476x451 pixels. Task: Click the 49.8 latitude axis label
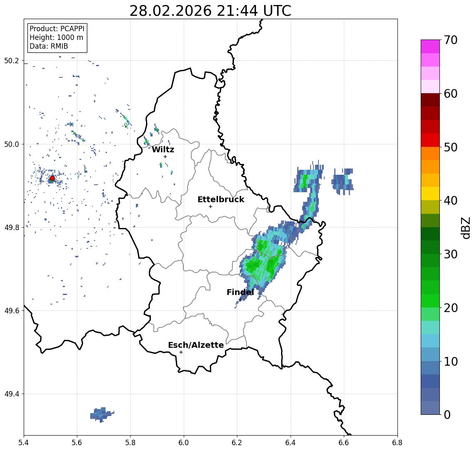pyautogui.click(x=12, y=227)
